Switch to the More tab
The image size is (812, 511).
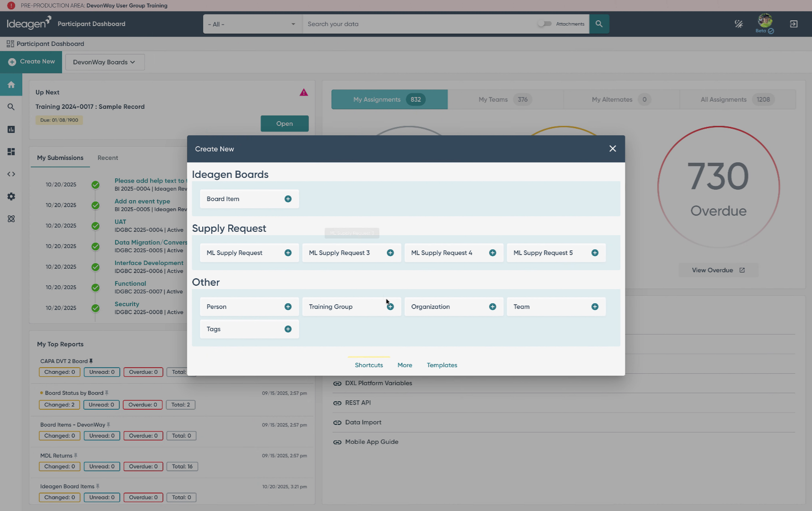click(x=405, y=365)
